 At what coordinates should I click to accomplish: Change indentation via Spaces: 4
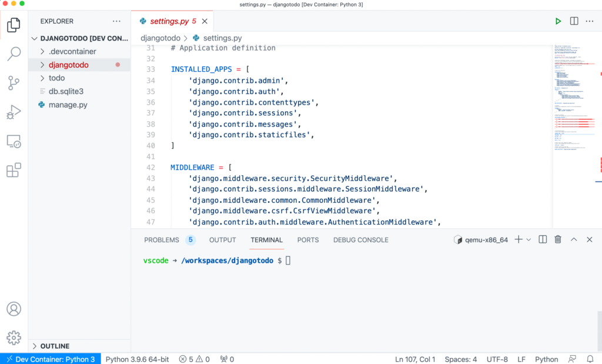[x=461, y=359]
